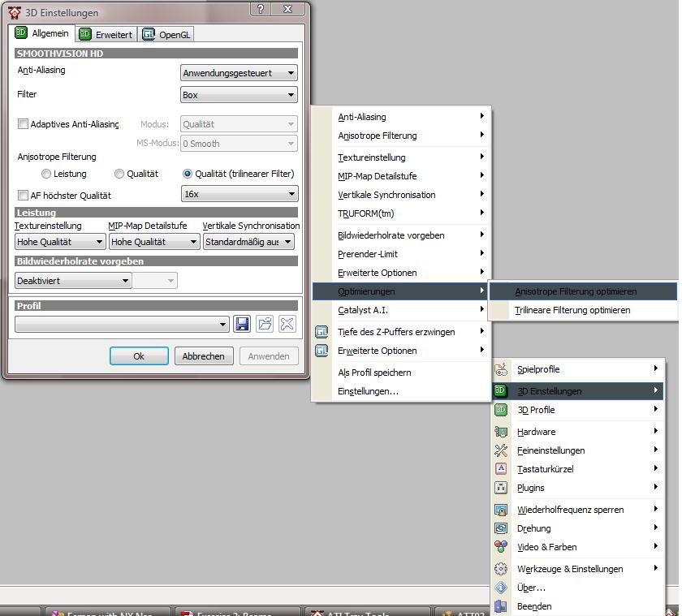The width and height of the screenshot is (682, 616).
Task: Click the help question mark in title bar
Action: [x=261, y=9]
